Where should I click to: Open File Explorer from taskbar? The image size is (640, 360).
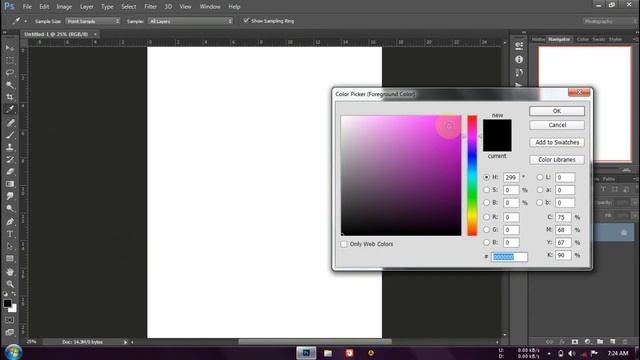tap(328, 353)
